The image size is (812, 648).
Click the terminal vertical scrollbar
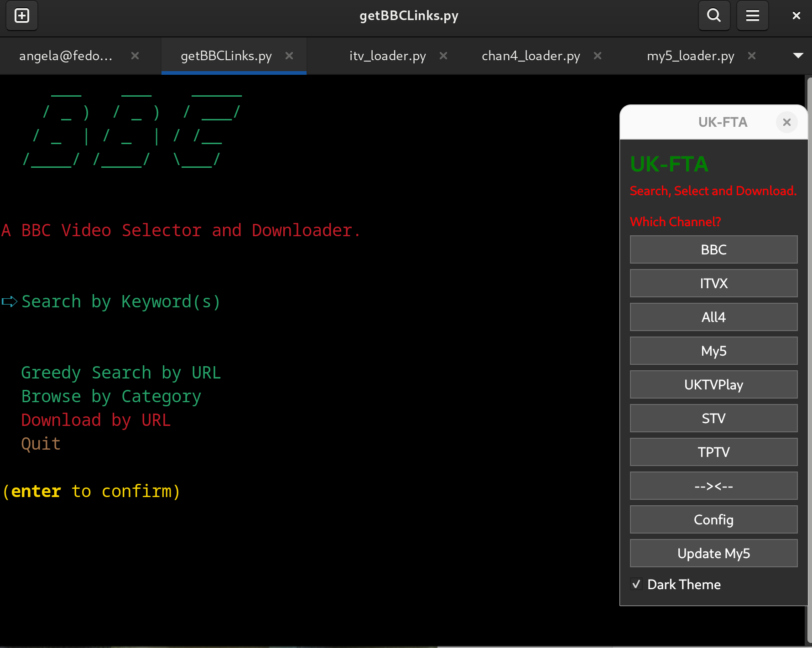click(x=809, y=360)
